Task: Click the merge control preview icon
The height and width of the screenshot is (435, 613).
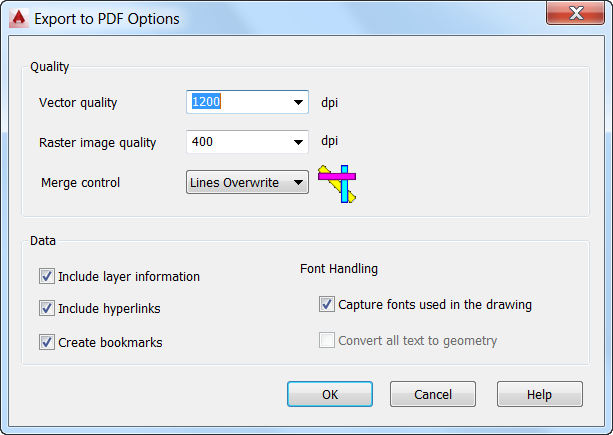Action: 338,183
